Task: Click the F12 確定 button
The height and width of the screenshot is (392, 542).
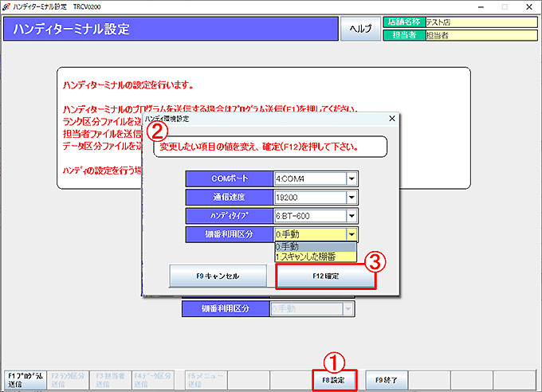Action: 326,276
